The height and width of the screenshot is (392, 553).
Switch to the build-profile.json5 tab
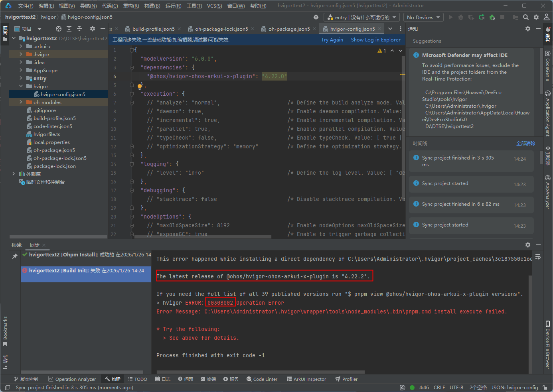click(x=153, y=29)
